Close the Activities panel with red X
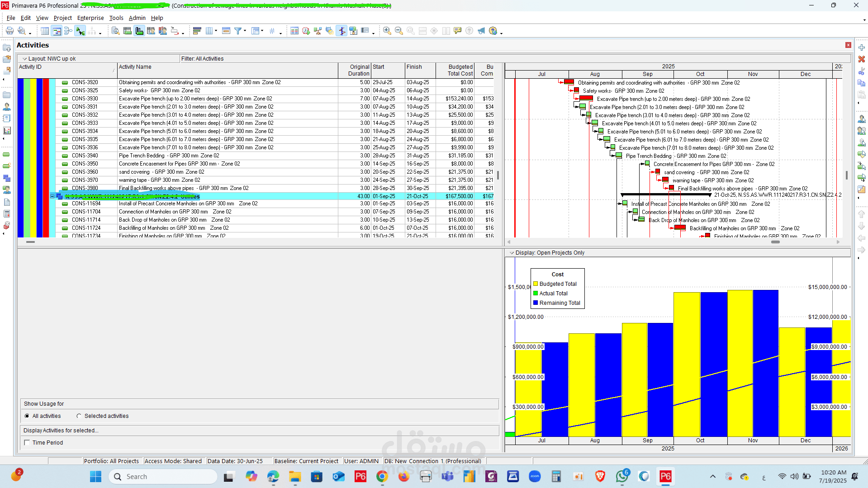868x488 pixels. (x=848, y=45)
